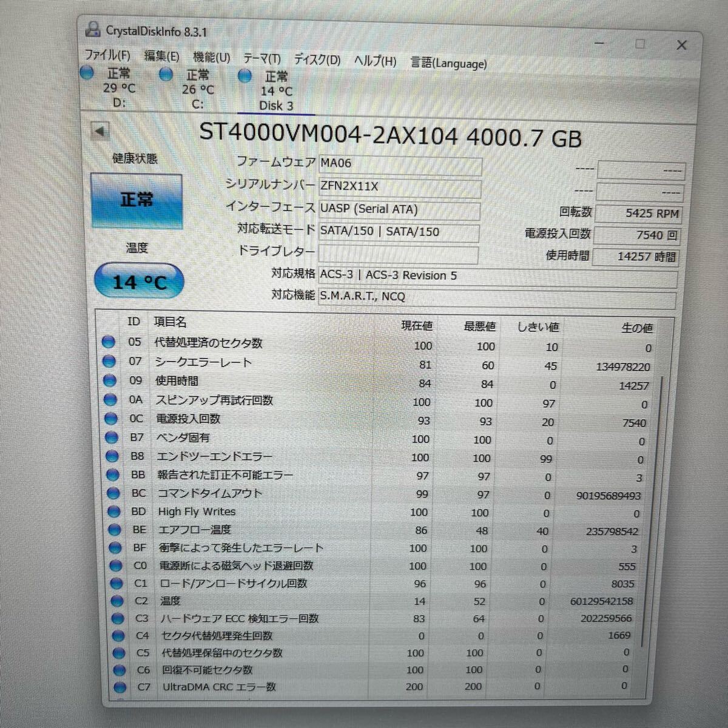Minimize the CrystalDiskInfo window
728x728 pixels.
[x=599, y=44]
